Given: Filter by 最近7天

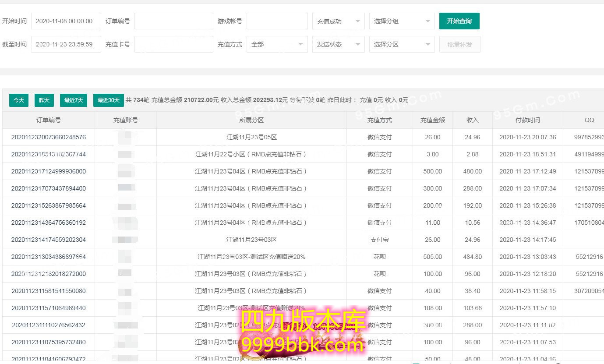Looking at the screenshot, I should pyautogui.click(x=73, y=100).
